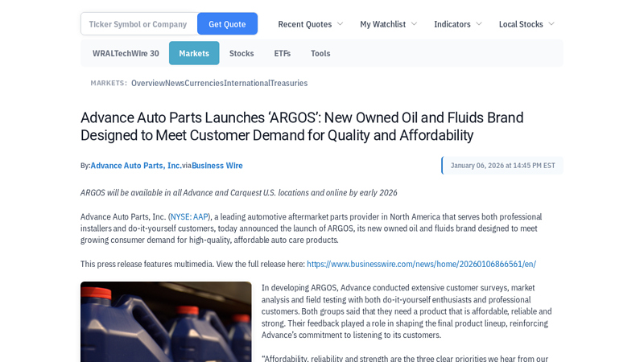The image size is (644, 362).
Task: Click the article headline about ARGOS launch
Action: pyautogui.click(x=302, y=126)
